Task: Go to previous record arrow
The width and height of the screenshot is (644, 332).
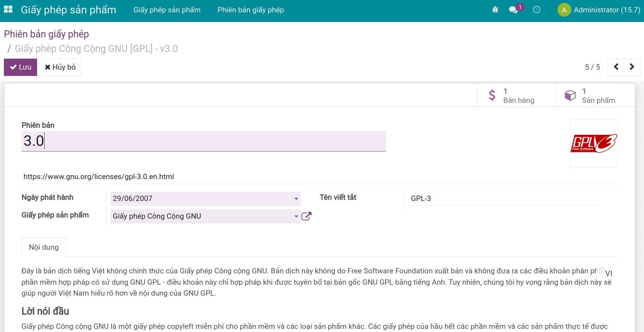Action: click(616, 67)
